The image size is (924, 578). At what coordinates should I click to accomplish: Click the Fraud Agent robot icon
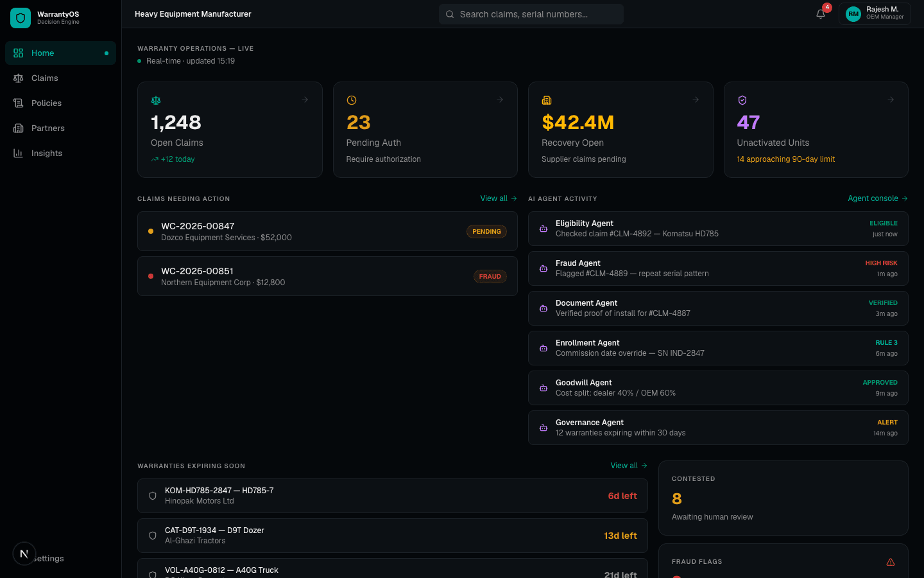[543, 268]
